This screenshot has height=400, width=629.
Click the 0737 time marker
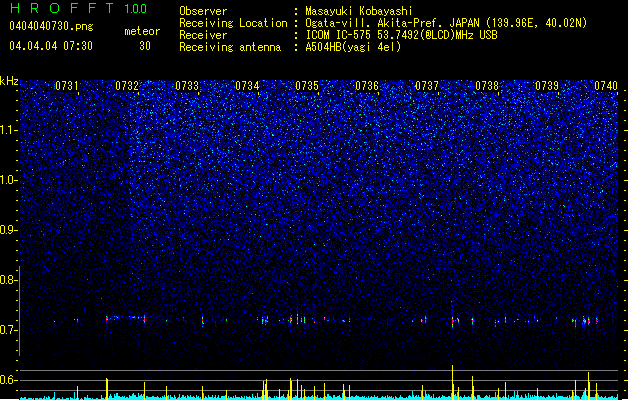[x=427, y=86]
